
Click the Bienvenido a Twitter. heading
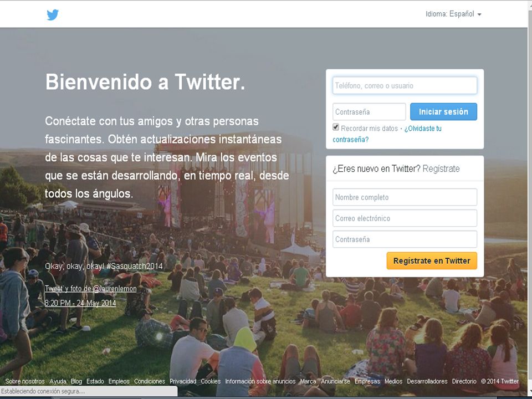tap(145, 82)
